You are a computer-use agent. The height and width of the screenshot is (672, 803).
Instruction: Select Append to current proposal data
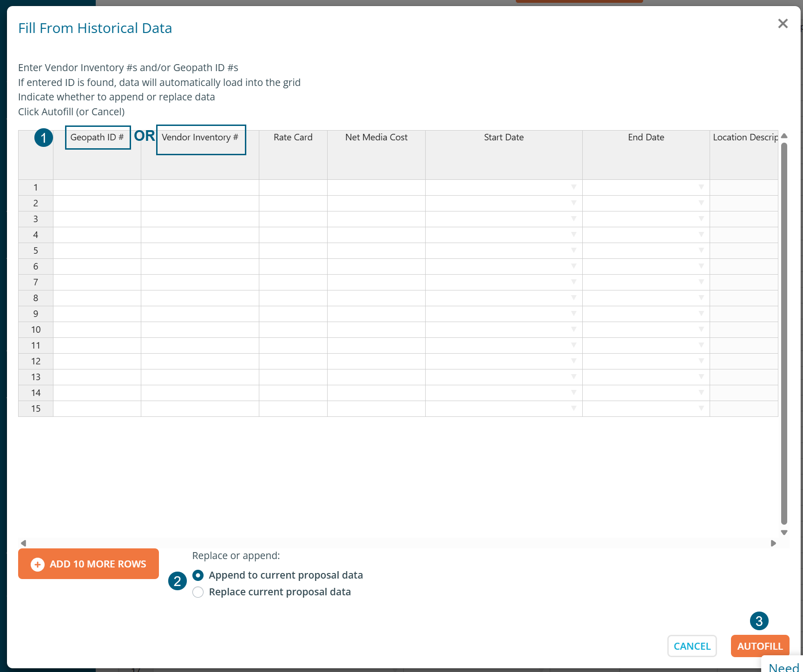(198, 575)
